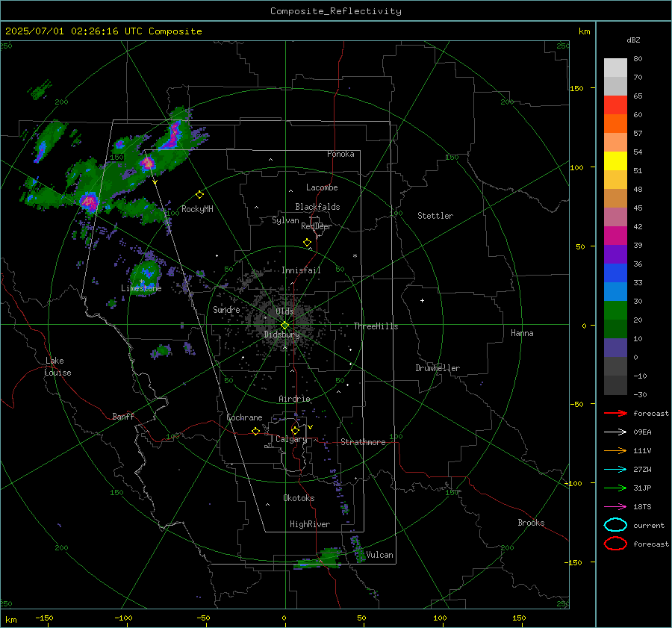Click the ThreeHills town label

(376, 326)
